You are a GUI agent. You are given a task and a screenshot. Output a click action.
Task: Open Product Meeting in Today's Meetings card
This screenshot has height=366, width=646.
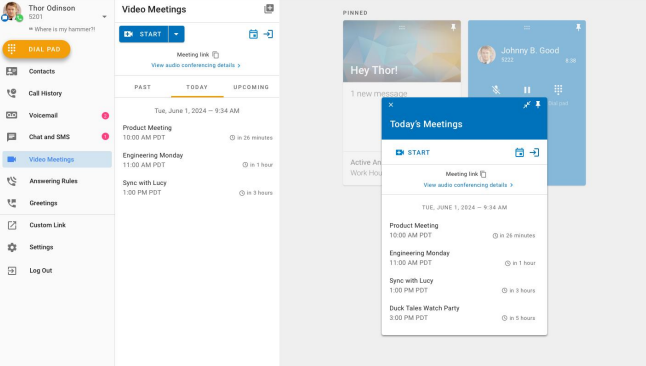click(464, 230)
